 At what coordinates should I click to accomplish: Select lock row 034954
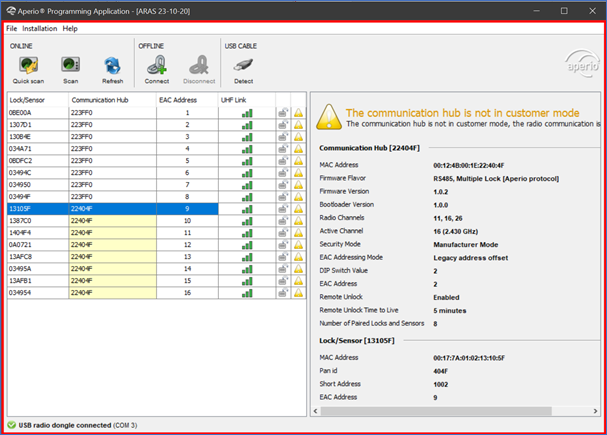coord(156,293)
